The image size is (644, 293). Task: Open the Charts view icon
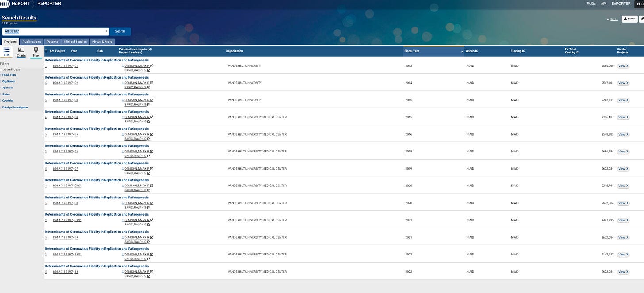click(21, 50)
